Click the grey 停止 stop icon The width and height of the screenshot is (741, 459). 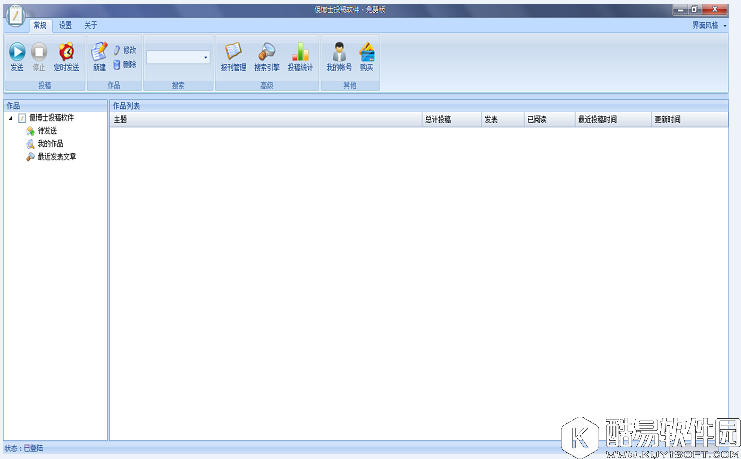click(x=39, y=52)
